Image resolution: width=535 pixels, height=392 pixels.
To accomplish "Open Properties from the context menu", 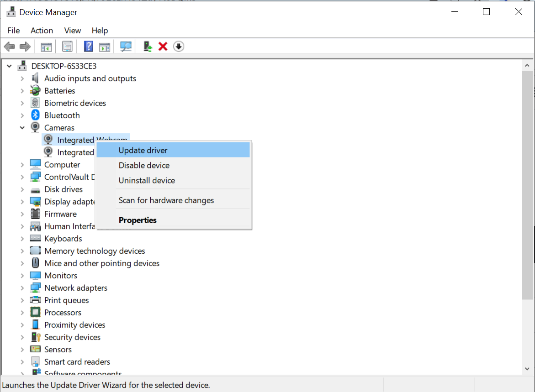I will pyautogui.click(x=138, y=220).
